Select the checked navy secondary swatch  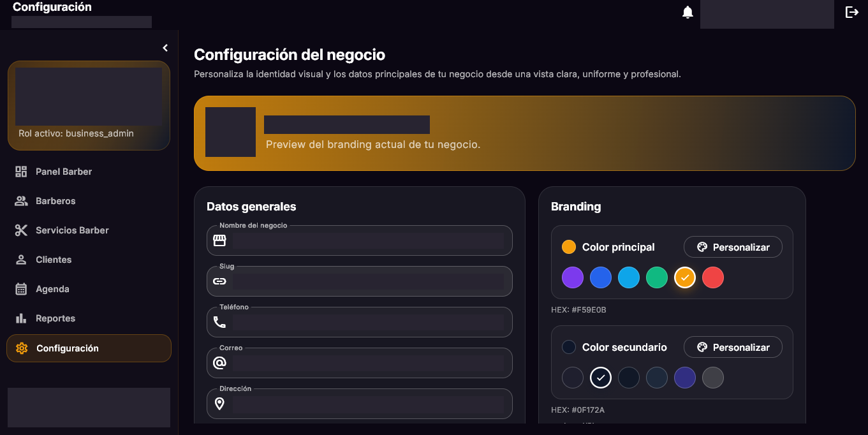[601, 378]
